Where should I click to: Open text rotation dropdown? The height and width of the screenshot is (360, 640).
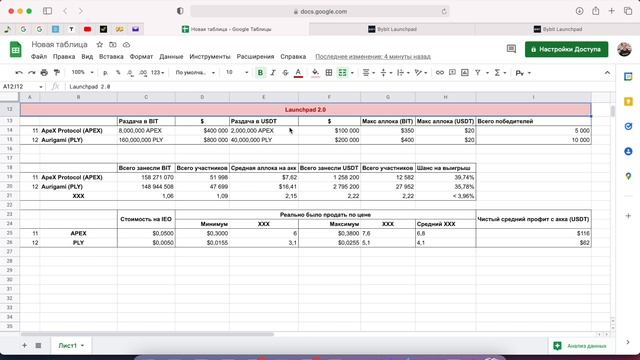point(420,73)
